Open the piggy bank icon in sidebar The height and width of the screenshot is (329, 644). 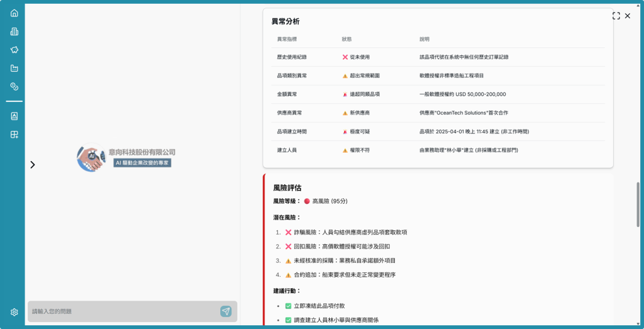point(14,50)
